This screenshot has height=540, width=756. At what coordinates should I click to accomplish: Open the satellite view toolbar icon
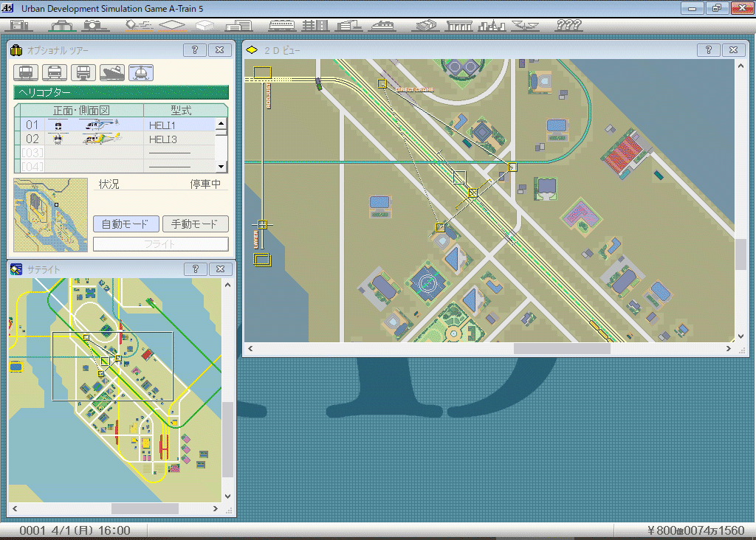[138, 26]
